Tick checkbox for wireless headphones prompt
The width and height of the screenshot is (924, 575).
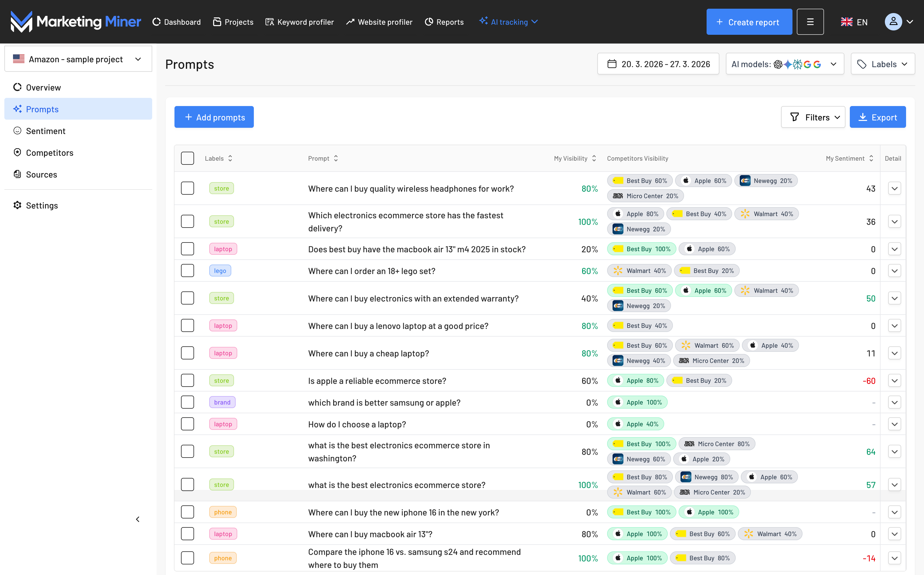click(x=188, y=188)
